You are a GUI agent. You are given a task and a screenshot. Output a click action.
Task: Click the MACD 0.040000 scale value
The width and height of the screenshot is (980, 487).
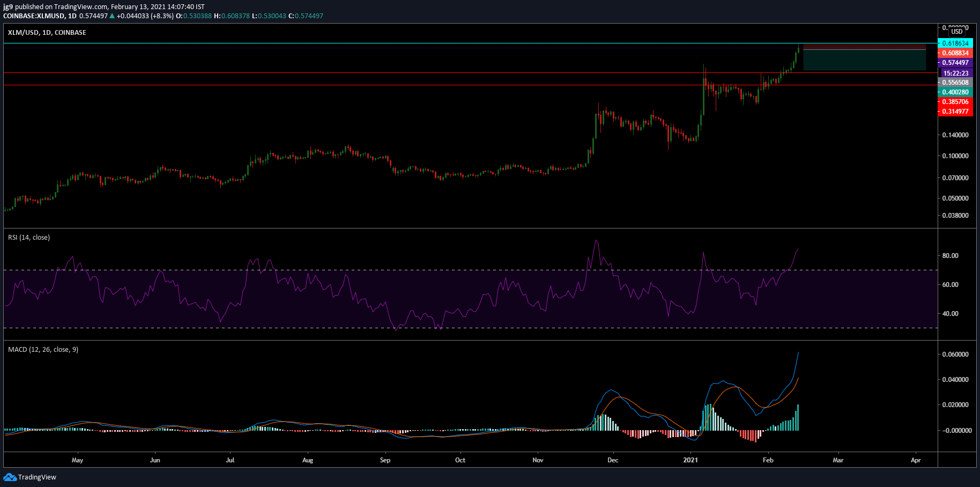coord(955,380)
